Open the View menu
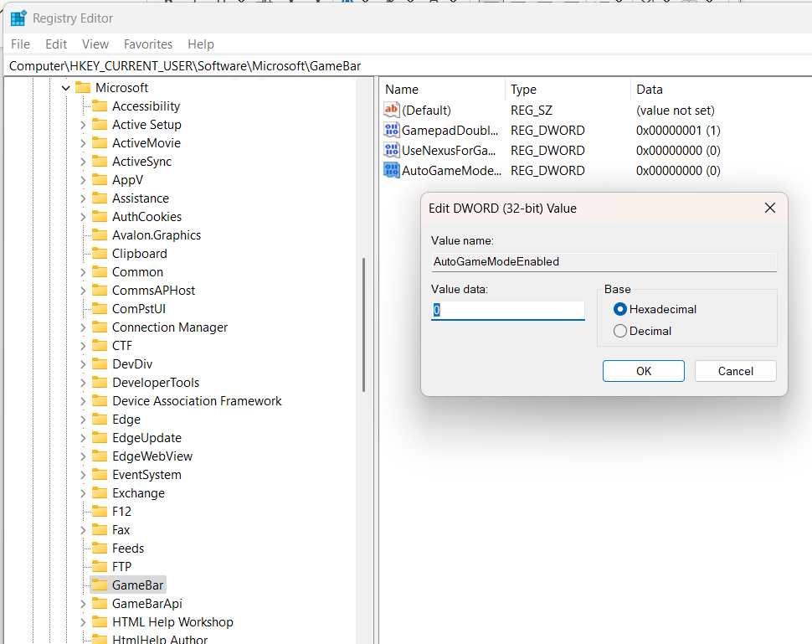Viewport: 812px width, 644px height. click(x=95, y=44)
